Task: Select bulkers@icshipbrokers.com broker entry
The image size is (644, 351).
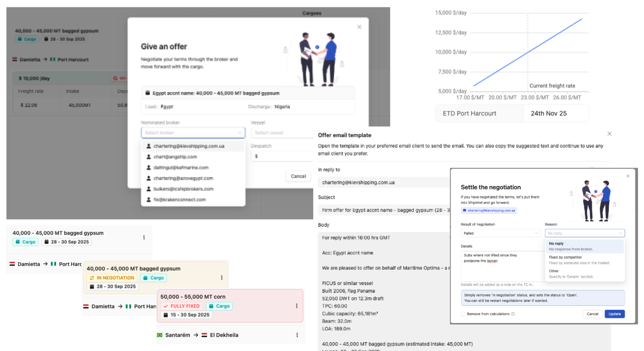Action: (193, 189)
